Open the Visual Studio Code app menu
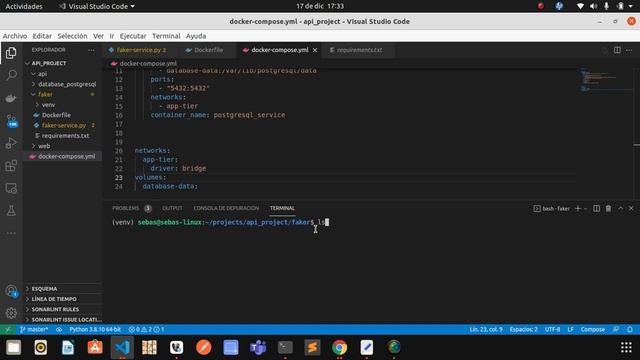Viewport: 640px width, 360px height. pyautogui.click(x=97, y=6)
